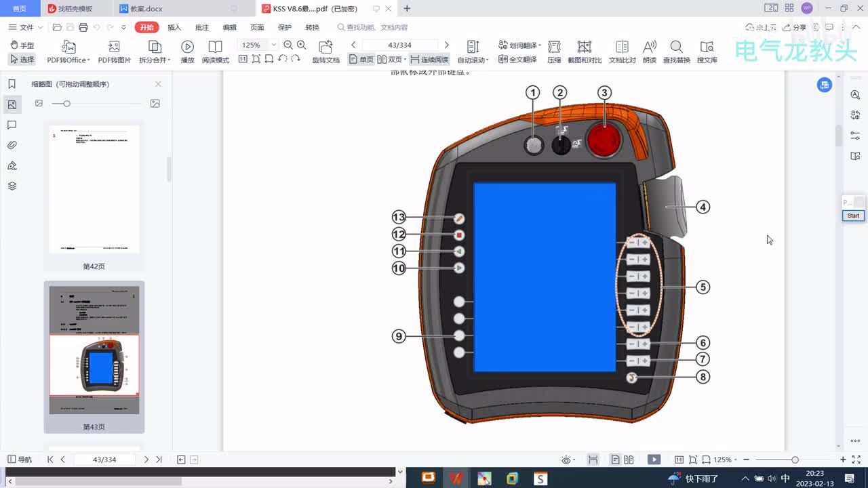Zoom in with the plus magnifier

(302, 45)
